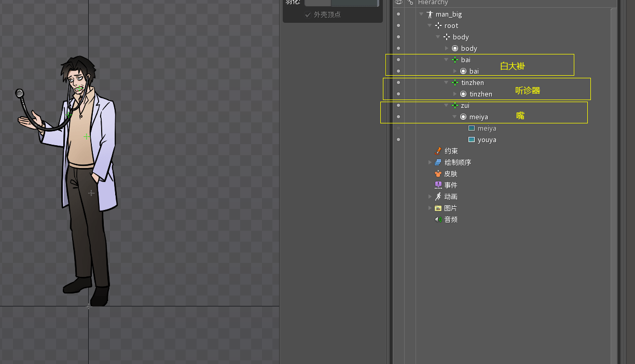635x364 pixels.
Task: Click the man_big skeleton icon
Action: coord(430,15)
